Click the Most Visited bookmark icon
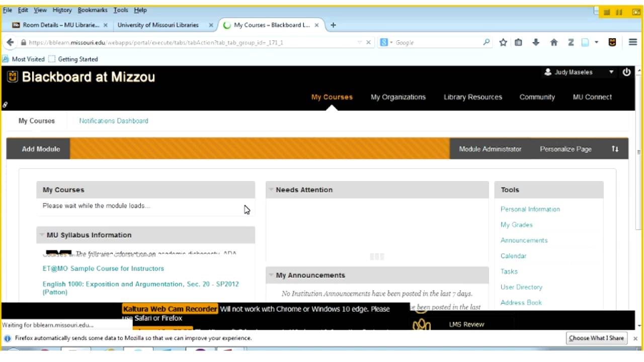 [x=6, y=59]
